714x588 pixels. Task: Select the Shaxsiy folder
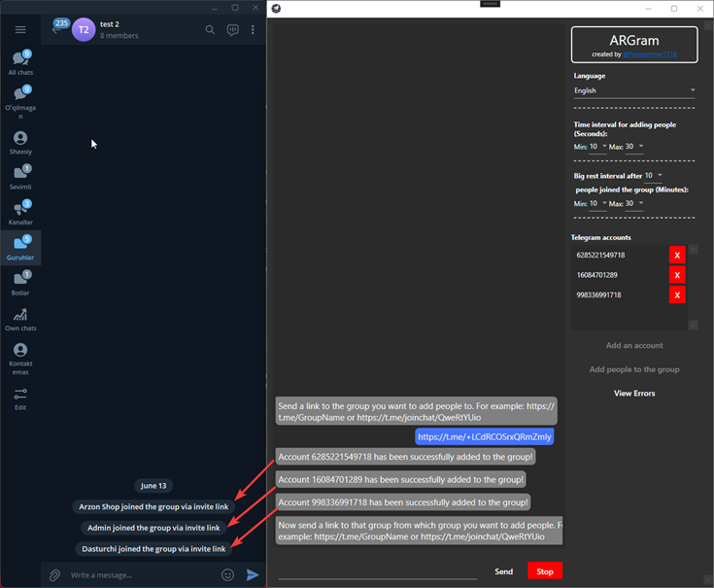point(20,143)
